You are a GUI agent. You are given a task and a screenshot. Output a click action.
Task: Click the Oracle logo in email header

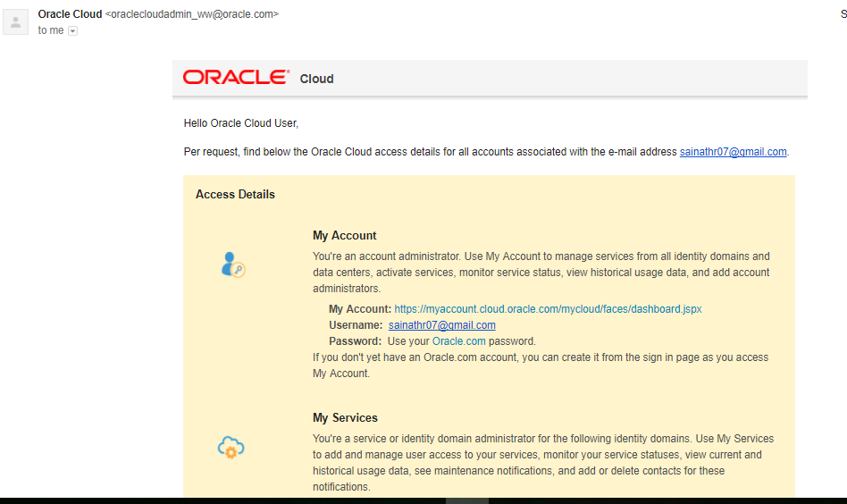(236, 77)
